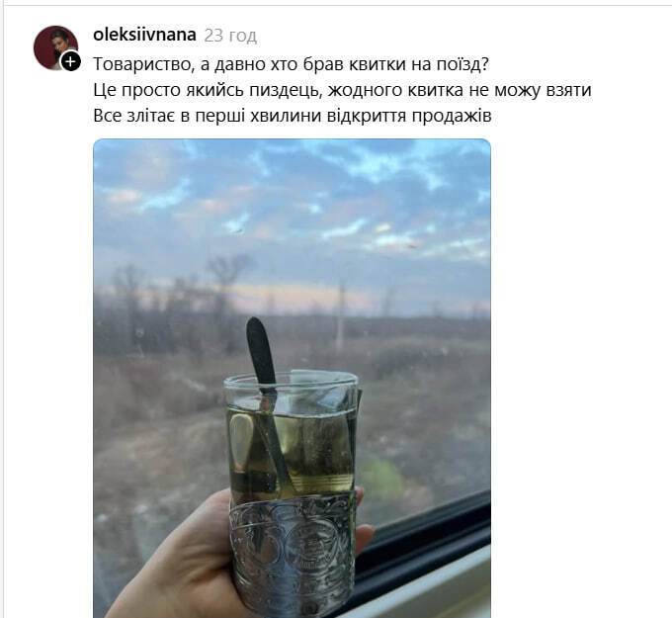Viewport: 672px width, 618px height.
Task: Open the oleksiivnana username link
Action: pos(144,35)
